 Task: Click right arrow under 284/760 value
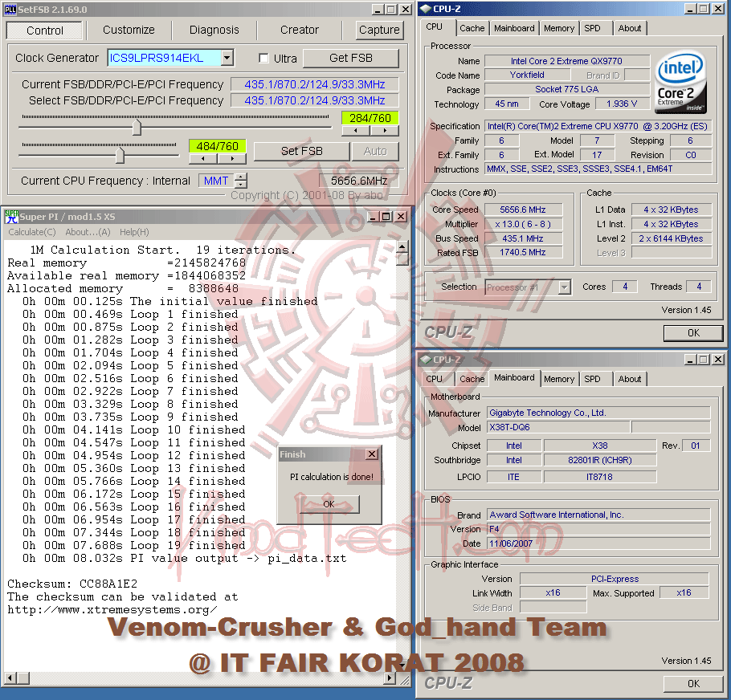[385, 131]
